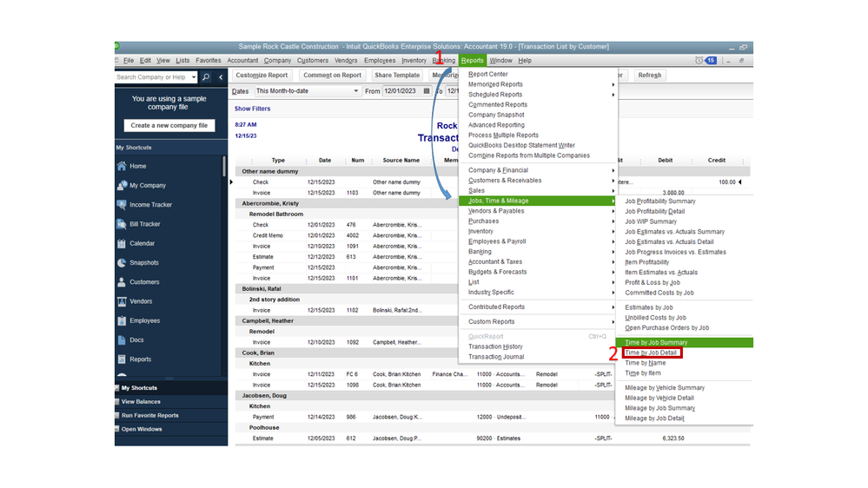Image resolution: width=868 pixels, height=488 pixels.
Task: Open the Income Tracker shortcut icon
Action: 122,205
